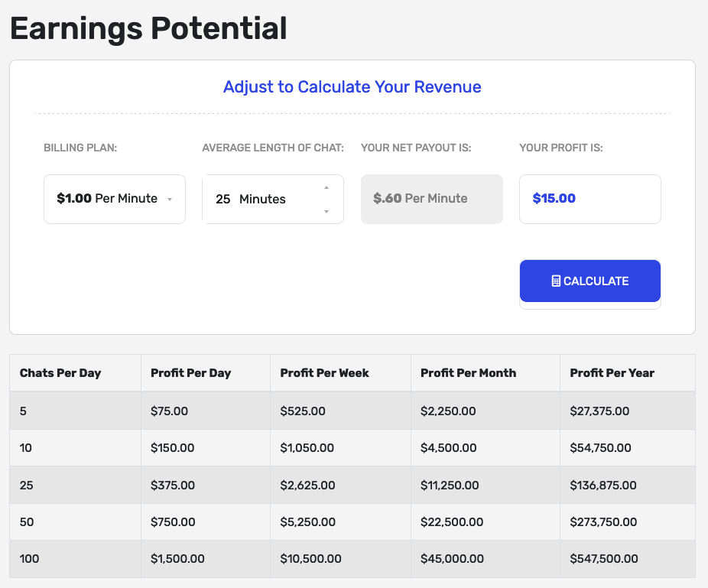Click the BILLING PLAN label
The height and width of the screenshot is (588, 708).
coord(80,148)
